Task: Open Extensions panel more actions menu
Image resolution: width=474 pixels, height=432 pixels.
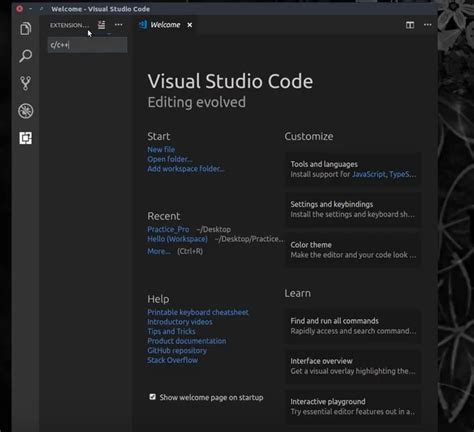Action: click(x=118, y=25)
